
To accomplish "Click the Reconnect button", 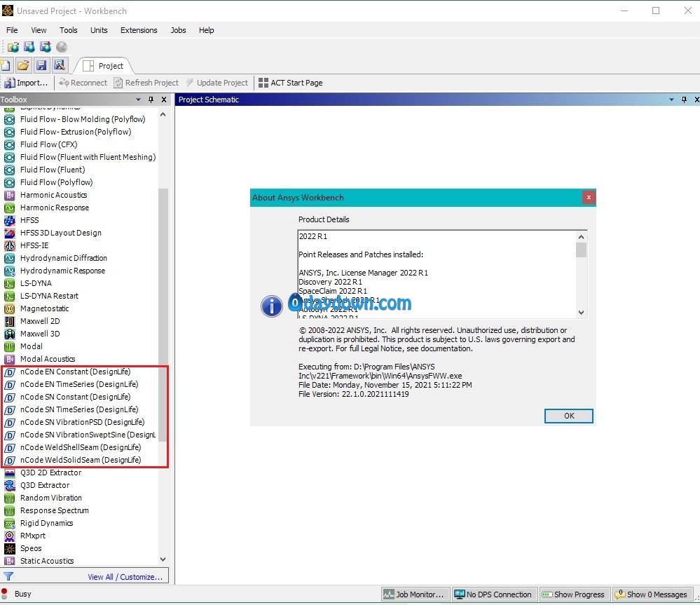I will click(x=83, y=83).
